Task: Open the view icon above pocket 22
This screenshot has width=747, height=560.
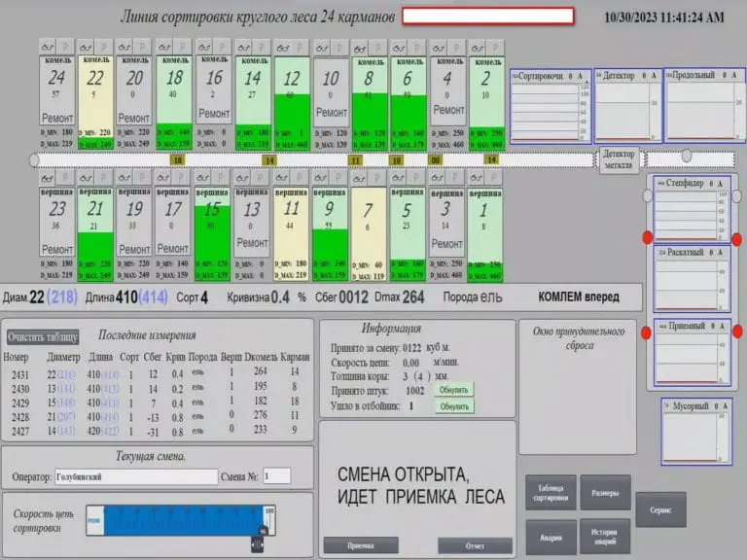Action: tap(86, 47)
